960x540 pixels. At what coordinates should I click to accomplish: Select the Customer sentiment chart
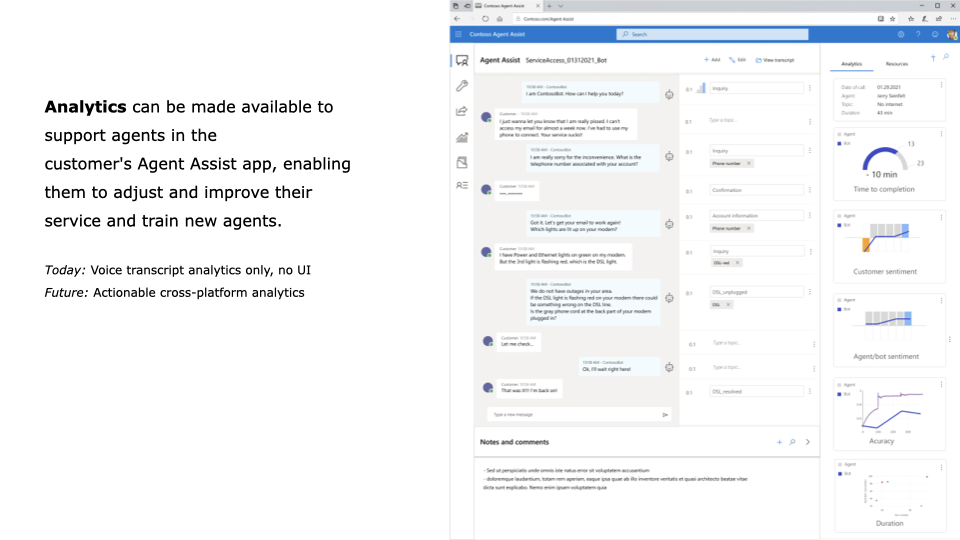click(x=885, y=238)
